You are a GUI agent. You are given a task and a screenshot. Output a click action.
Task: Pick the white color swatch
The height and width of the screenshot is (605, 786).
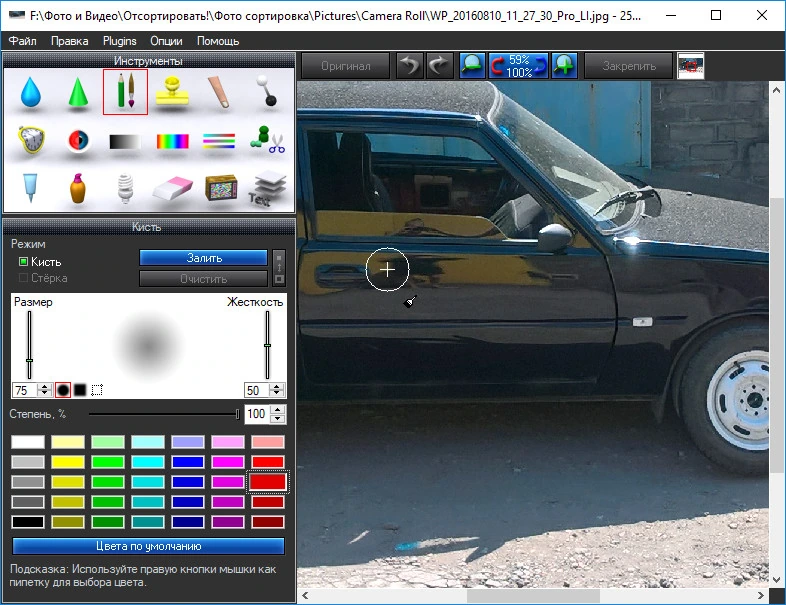pos(28,442)
